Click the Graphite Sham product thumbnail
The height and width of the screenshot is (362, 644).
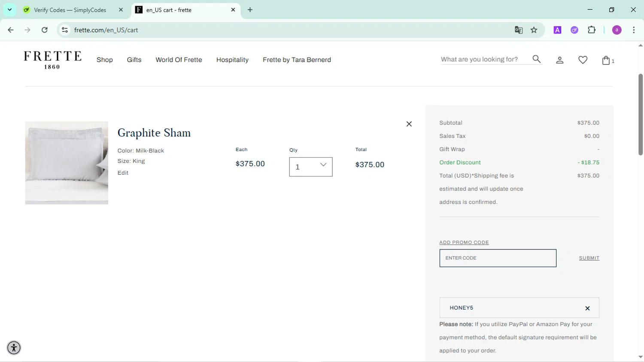(67, 163)
